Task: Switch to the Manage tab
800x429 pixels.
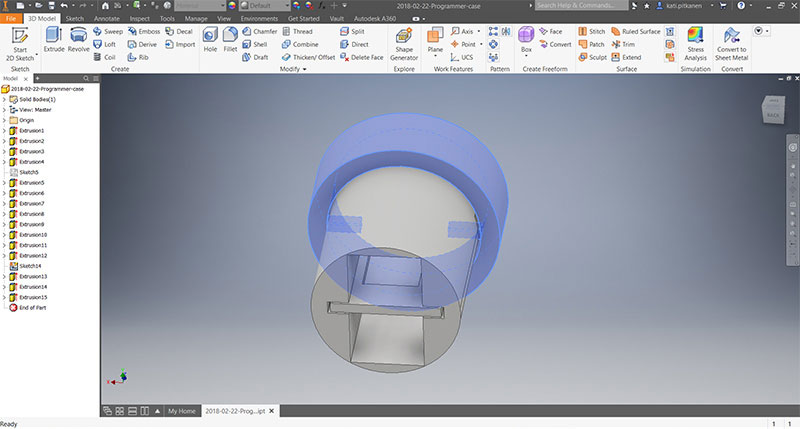Action: tap(196, 18)
